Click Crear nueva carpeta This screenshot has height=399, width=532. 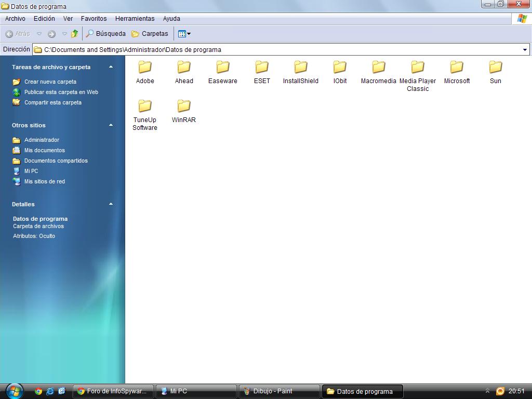[x=50, y=82]
